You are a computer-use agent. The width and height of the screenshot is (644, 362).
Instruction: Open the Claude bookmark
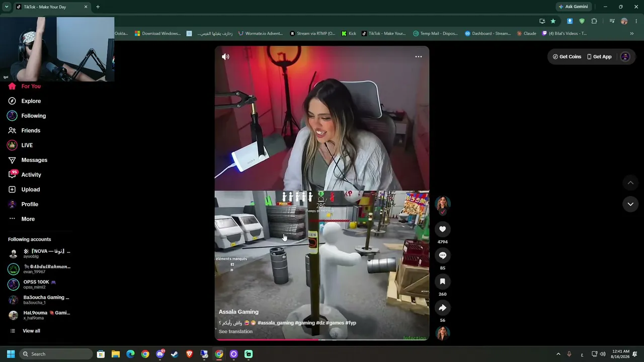point(527,34)
